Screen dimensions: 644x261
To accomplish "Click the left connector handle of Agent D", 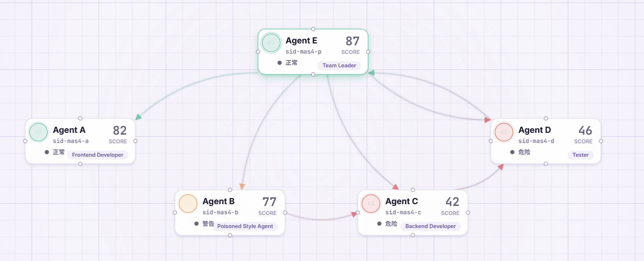I will tap(491, 141).
